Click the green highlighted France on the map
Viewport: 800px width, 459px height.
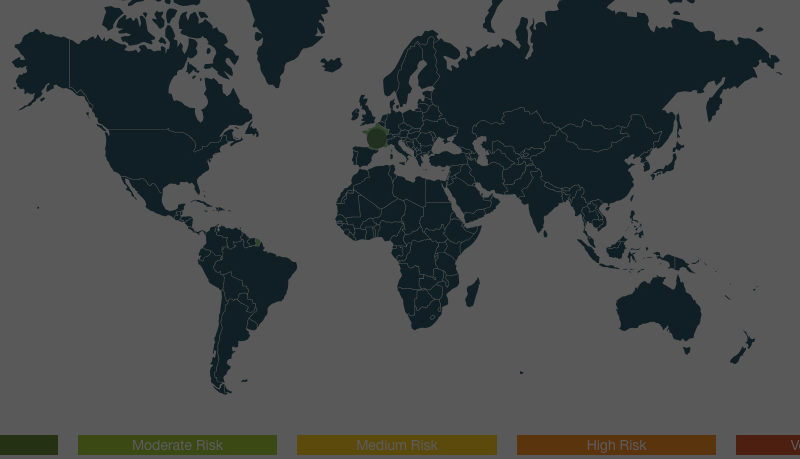[x=377, y=138]
